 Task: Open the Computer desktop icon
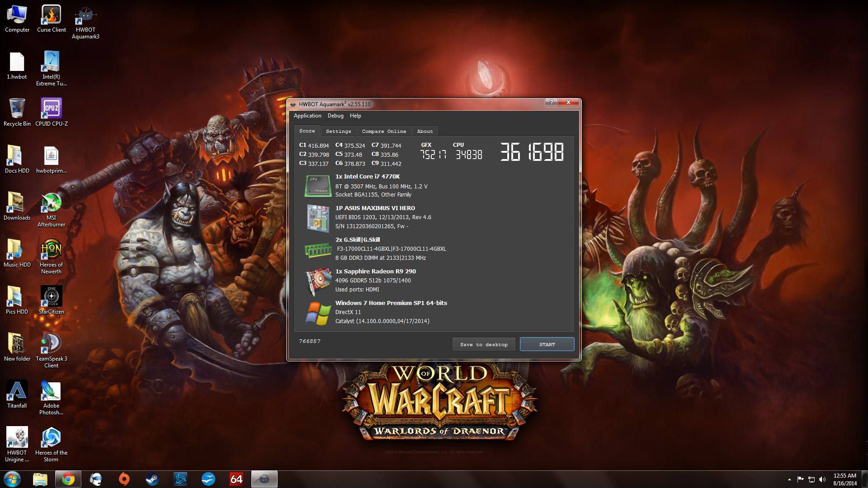[17, 19]
